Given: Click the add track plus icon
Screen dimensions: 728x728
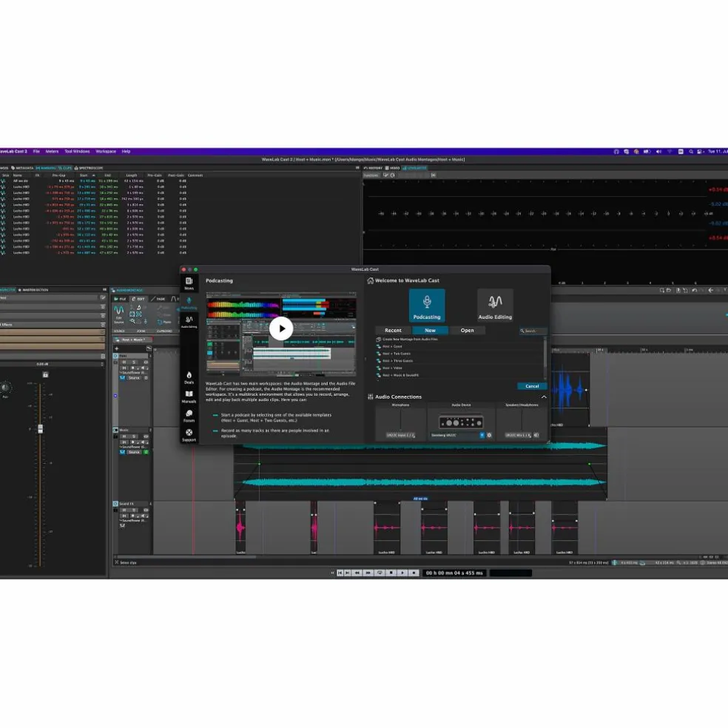Looking at the screenshot, I should [x=117, y=348].
